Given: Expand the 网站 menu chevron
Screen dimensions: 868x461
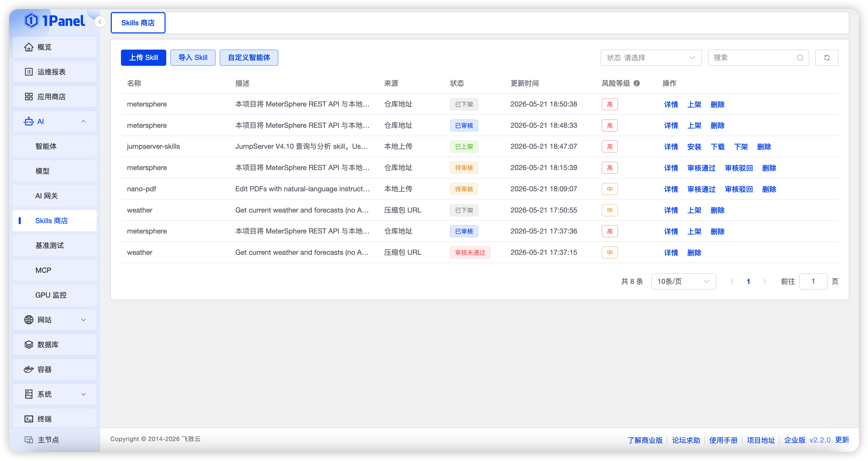Looking at the screenshot, I should coord(84,320).
